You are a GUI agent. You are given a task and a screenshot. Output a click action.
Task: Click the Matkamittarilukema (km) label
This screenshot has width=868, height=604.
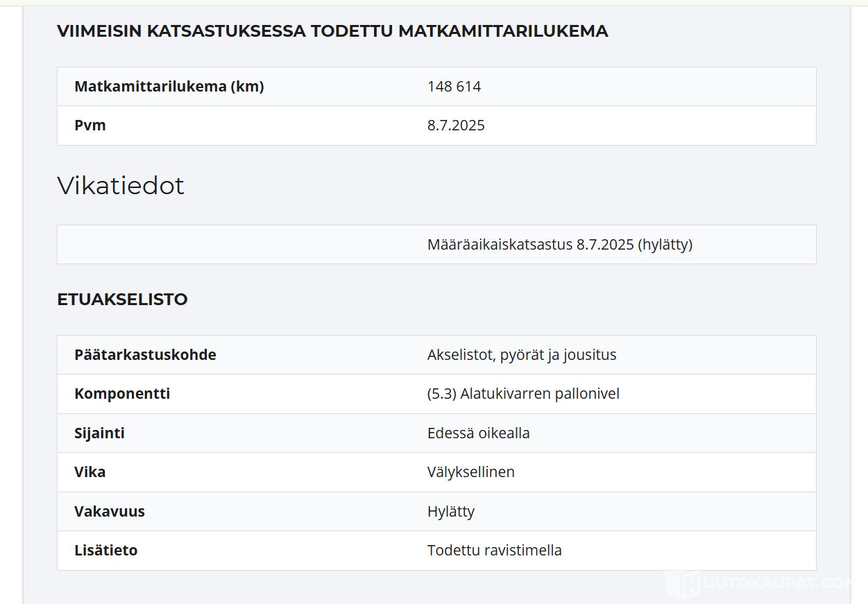tap(169, 87)
